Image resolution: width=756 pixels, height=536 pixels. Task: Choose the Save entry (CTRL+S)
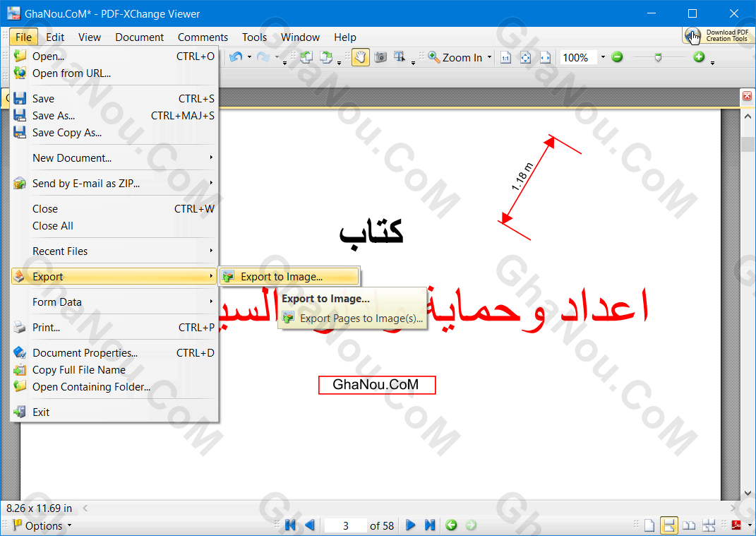click(x=114, y=98)
